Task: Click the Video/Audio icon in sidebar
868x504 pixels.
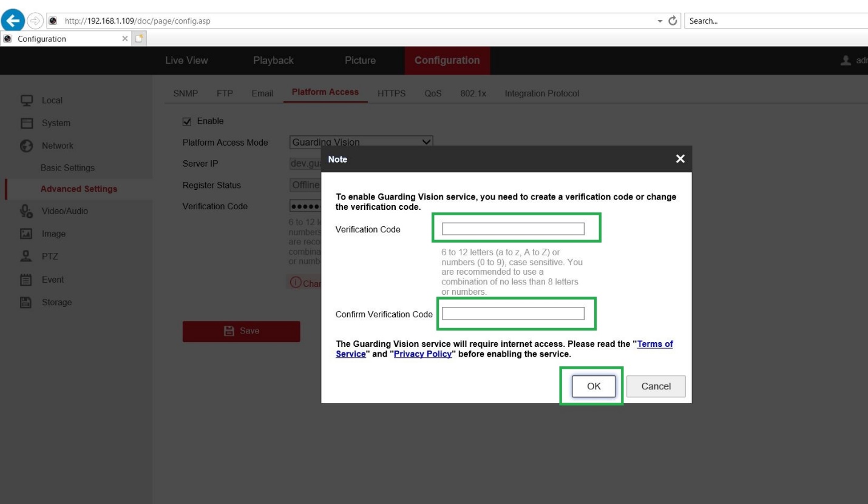Action: tap(26, 211)
